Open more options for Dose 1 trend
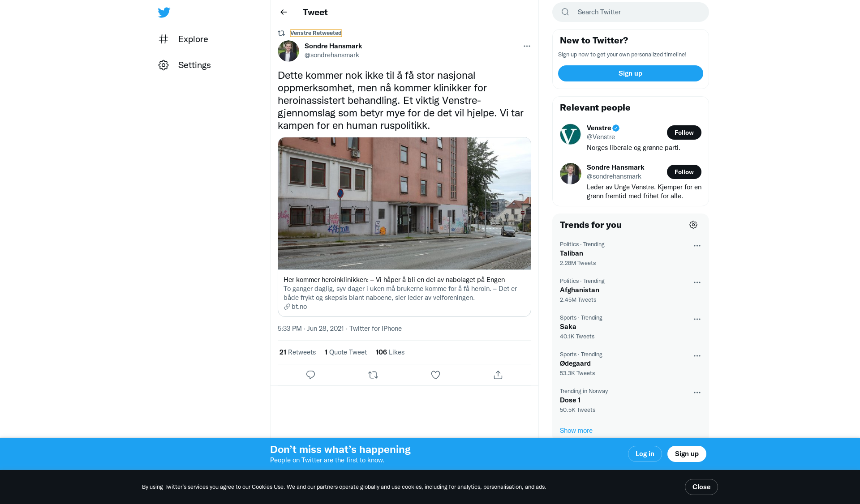Viewport: 860px width, 504px height. coord(697,393)
